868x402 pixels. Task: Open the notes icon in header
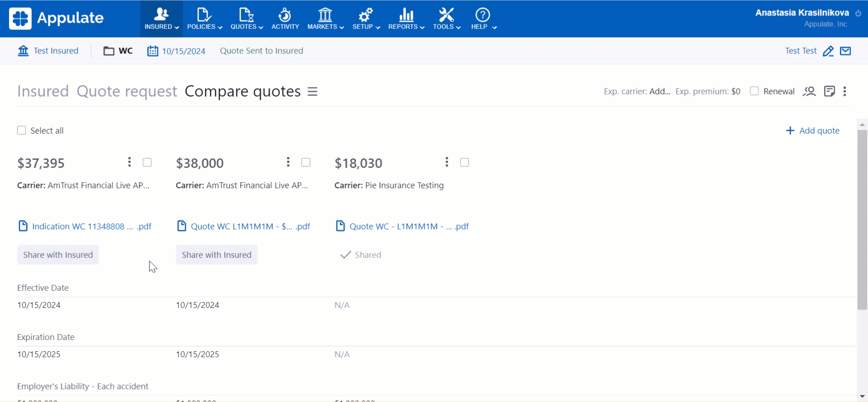tap(829, 91)
